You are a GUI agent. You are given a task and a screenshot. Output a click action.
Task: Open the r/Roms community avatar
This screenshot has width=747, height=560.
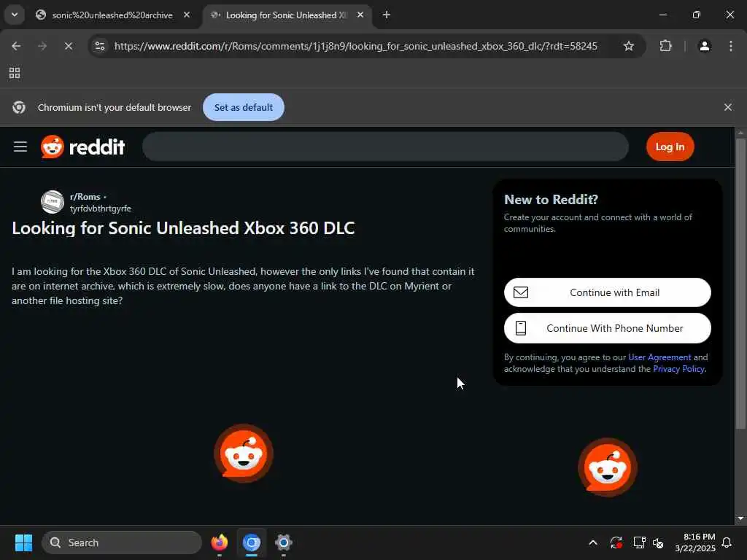(53, 202)
